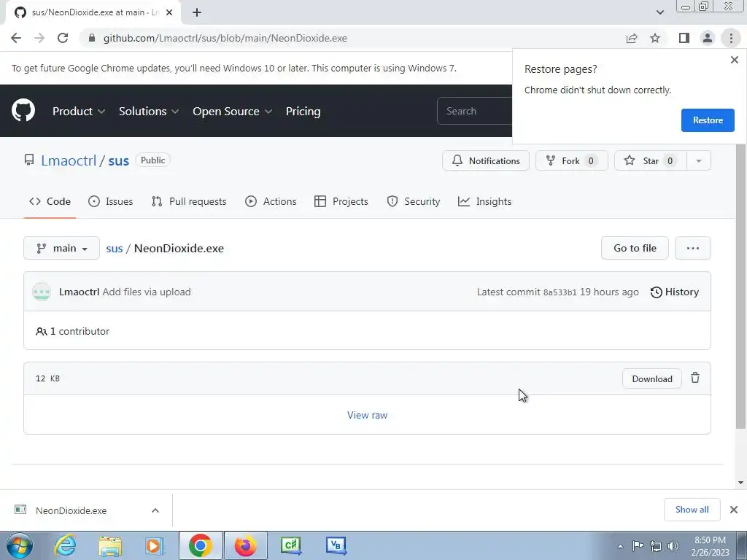Image resolution: width=747 pixels, height=560 pixels.
Task: Open the Insights tab
Action: pos(484,201)
